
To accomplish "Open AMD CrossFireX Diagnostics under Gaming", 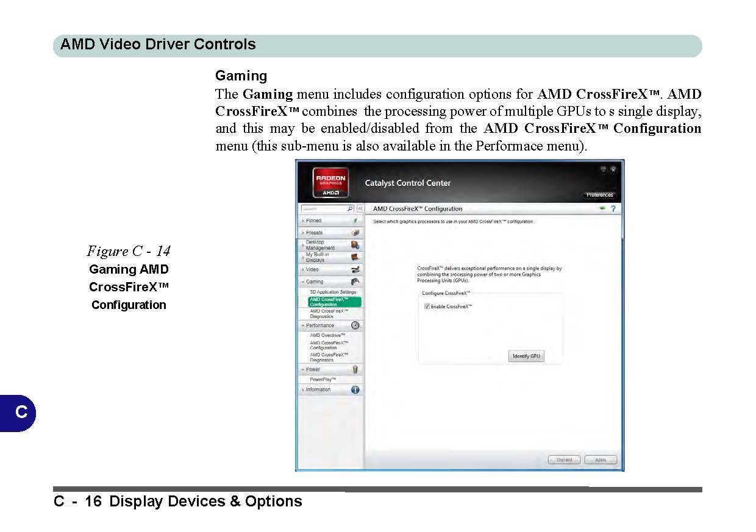I will [x=329, y=314].
